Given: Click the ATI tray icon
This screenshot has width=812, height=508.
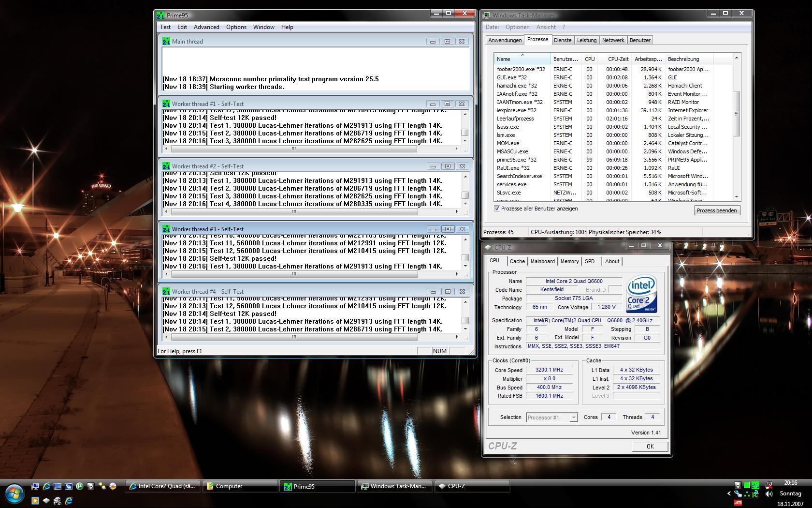Looking at the screenshot, I should click(738, 503).
